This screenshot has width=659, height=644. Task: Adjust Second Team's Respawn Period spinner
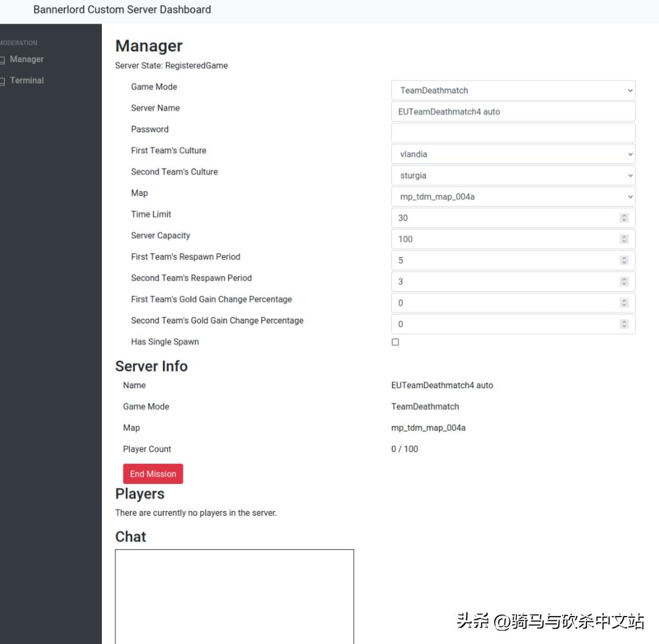click(x=624, y=281)
